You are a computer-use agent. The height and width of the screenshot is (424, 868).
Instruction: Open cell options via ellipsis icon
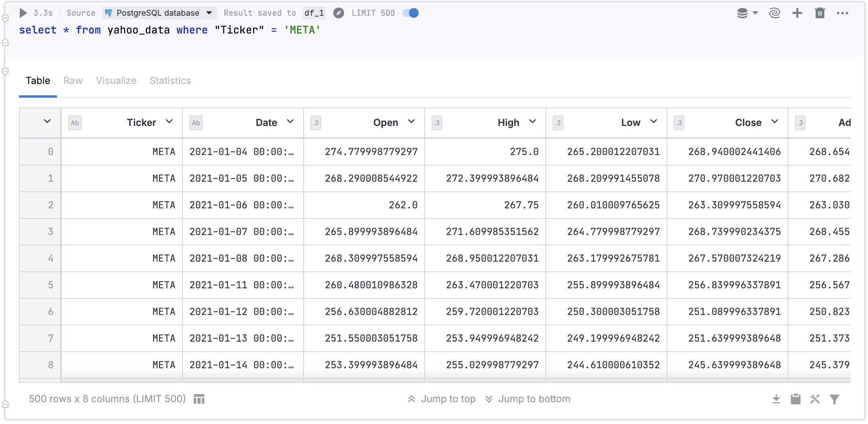[x=843, y=13]
